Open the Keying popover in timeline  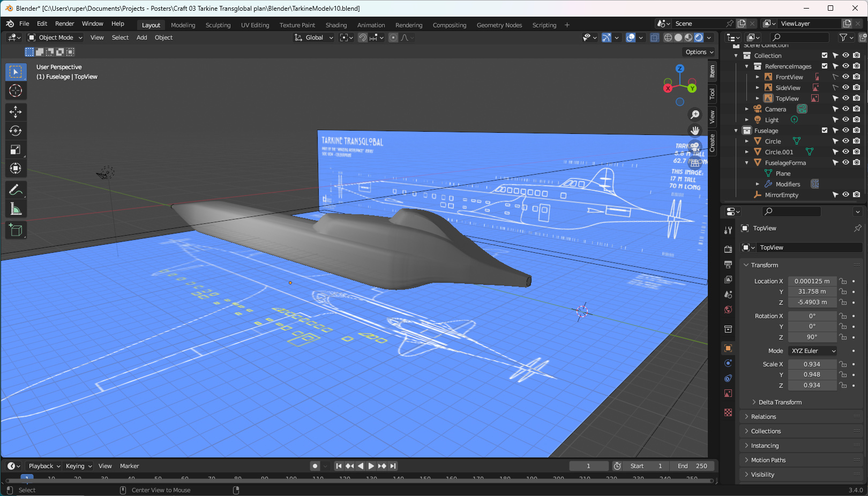tap(78, 466)
